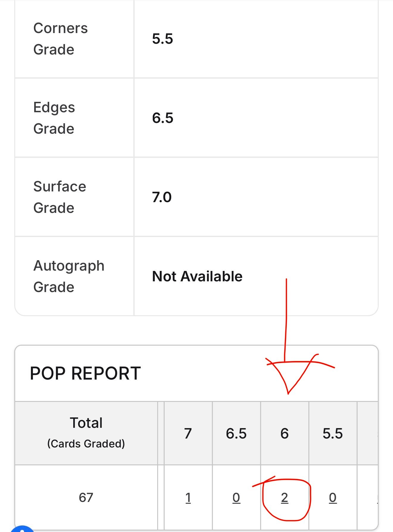Click the POP REPORT heading
393x532 pixels.
85,373
